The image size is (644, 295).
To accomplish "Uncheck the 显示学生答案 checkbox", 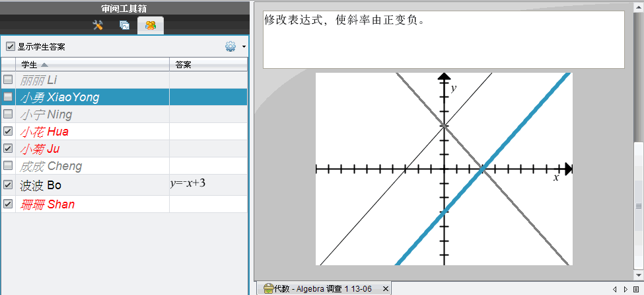I will pos(10,47).
